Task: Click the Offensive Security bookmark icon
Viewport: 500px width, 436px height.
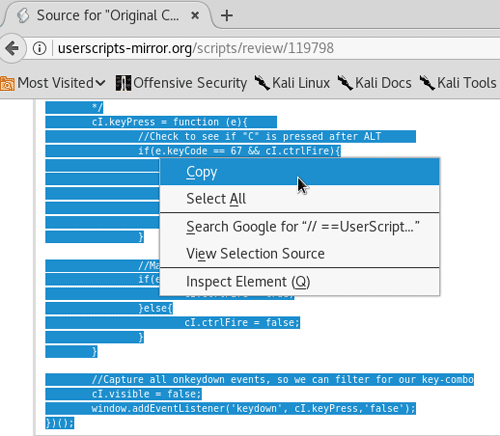Action: (123, 83)
